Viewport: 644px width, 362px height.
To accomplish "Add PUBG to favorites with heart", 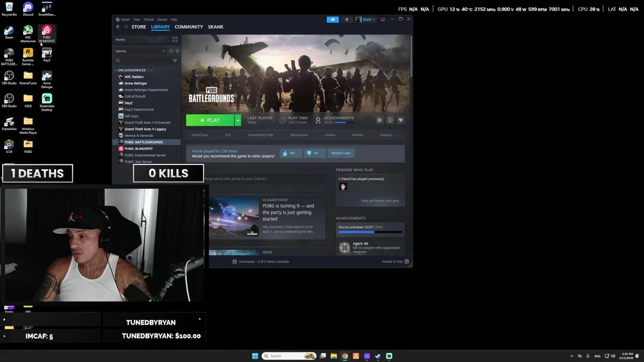I will 400,120.
